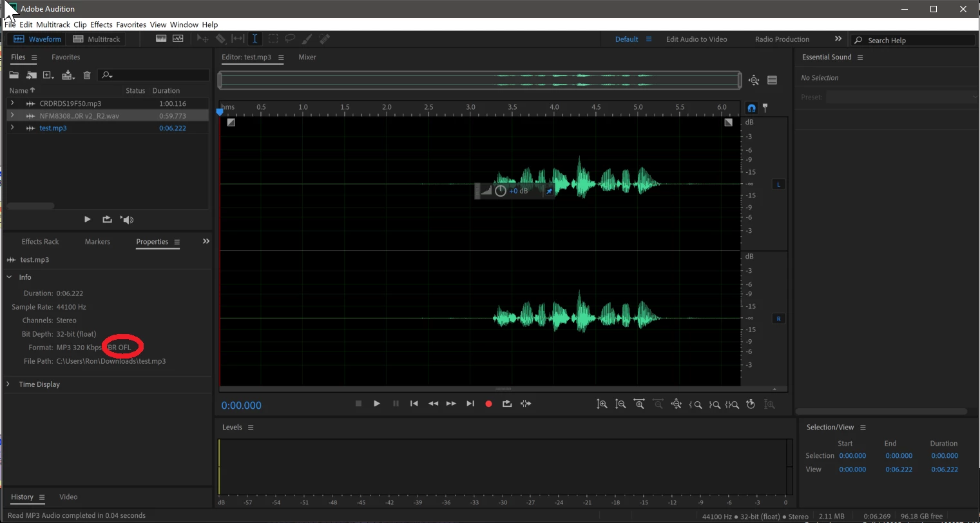Move playhead to previous marker

(414, 404)
